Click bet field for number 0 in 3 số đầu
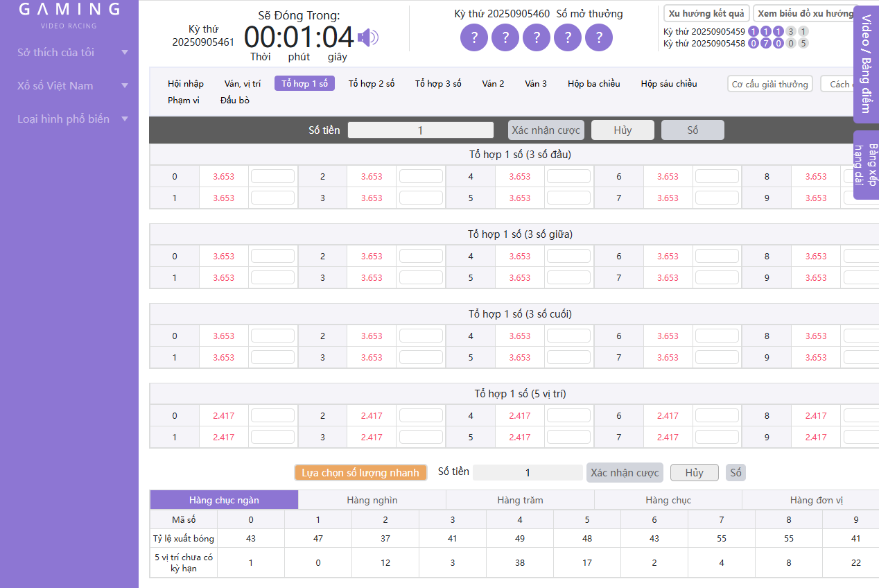 coord(272,176)
